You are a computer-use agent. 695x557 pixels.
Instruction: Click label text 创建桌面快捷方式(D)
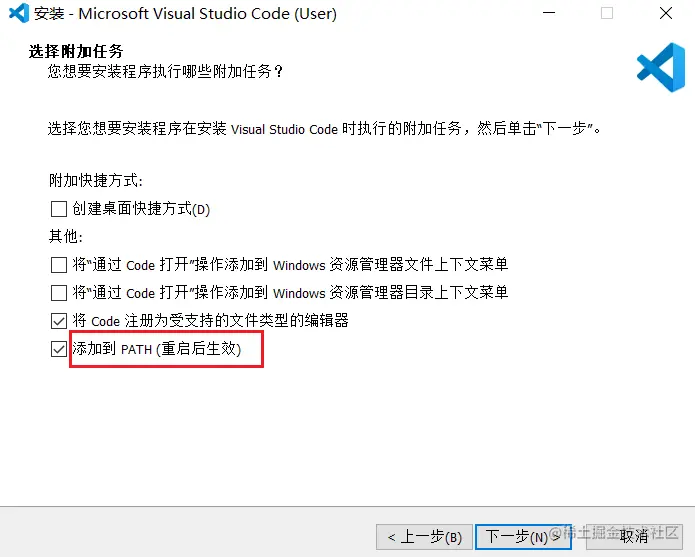[x=141, y=209]
